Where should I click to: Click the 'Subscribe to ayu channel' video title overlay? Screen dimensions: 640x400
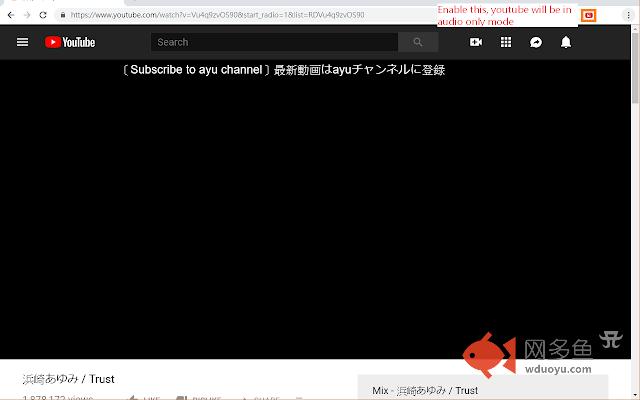[x=284, y=70]
